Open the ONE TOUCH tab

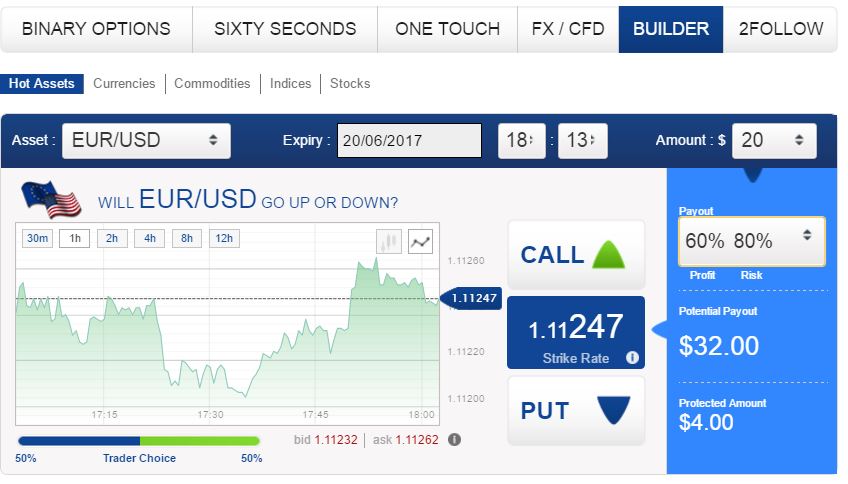pyautogui.click(x=447, y=29)
